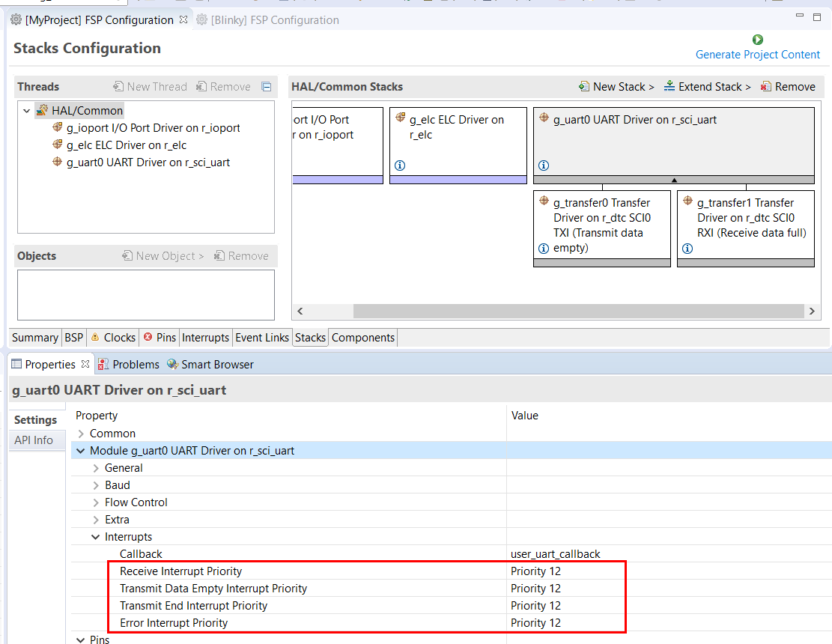
Task: Click the New Stack icon
Action: [584, 86]
